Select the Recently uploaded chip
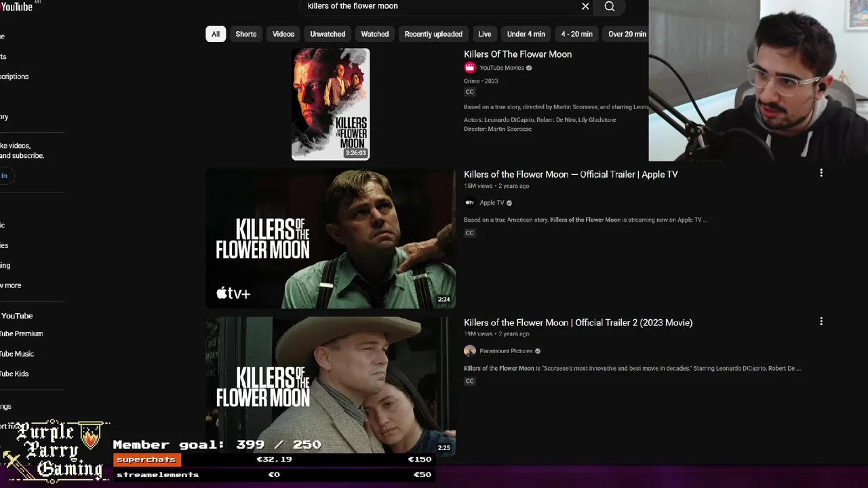This screenshot has height=488, width=868. pos(433,34)
